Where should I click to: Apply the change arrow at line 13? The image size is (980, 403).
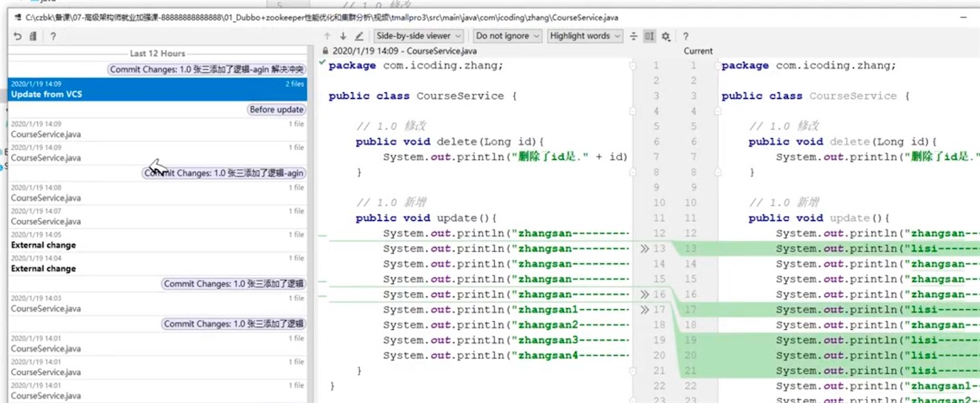644,249
